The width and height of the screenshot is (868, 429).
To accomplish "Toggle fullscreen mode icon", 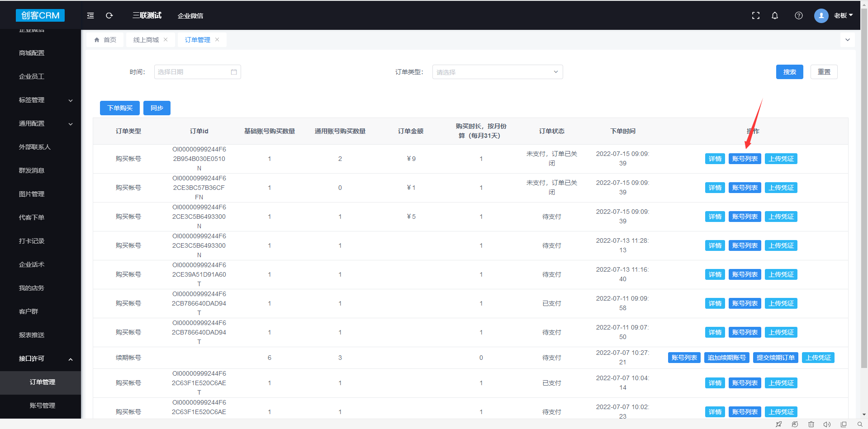I will 755,15.
